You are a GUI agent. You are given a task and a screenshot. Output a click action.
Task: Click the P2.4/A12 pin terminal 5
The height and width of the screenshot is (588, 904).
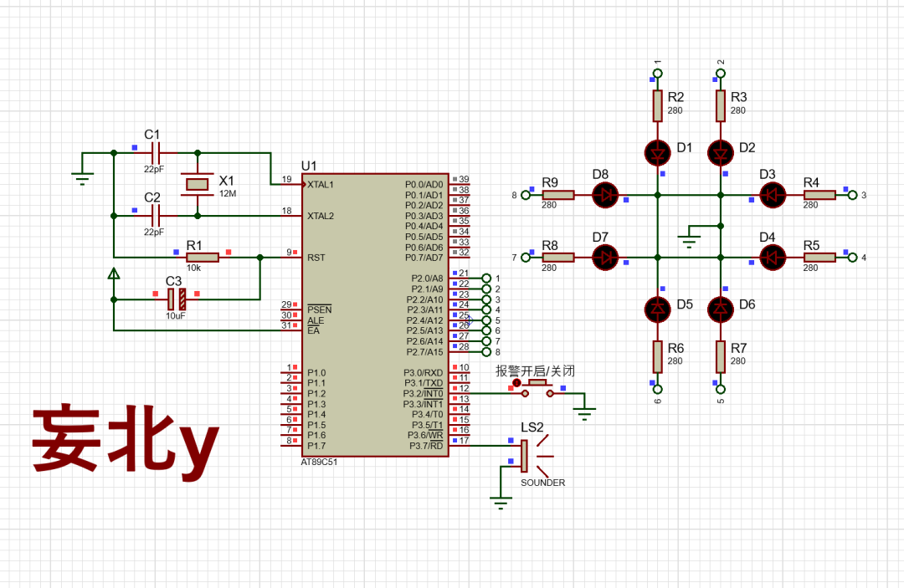pos(486,320)
